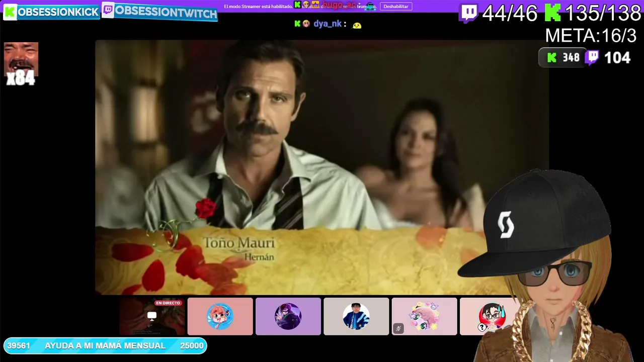Select the OBSESSIONKICK channel label
This screenshot has width=644, height=362.
coord(58,13)
